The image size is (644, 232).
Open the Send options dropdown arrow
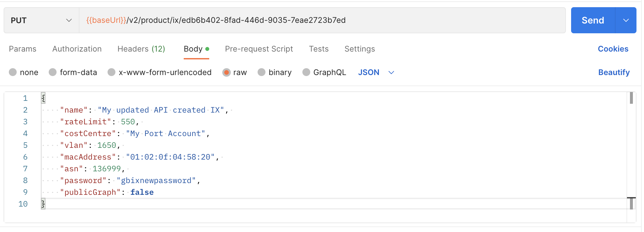tap(626, 20)
